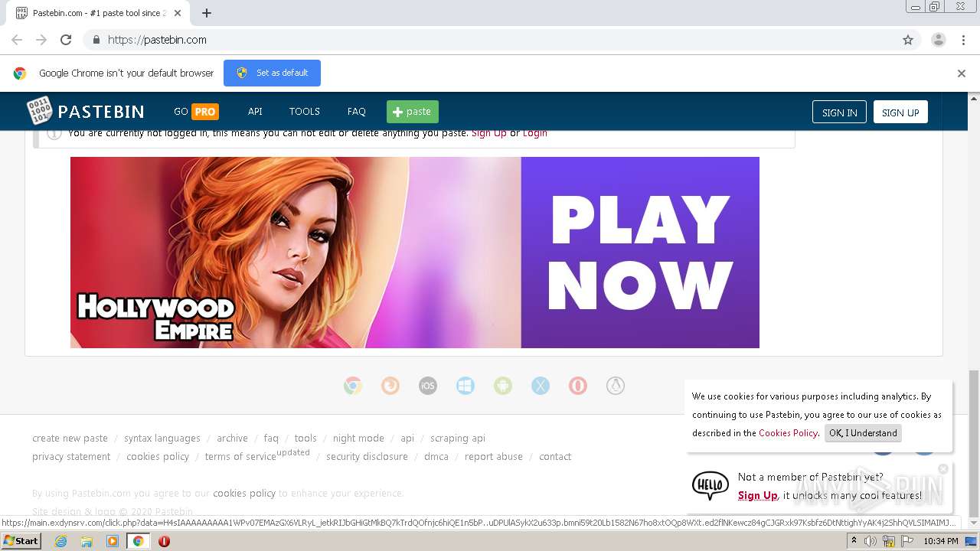Image resolution: width=980 pixels, height=551 pixels.
Task: Select the iOS app icon
Action: click(x=428, y=385)
